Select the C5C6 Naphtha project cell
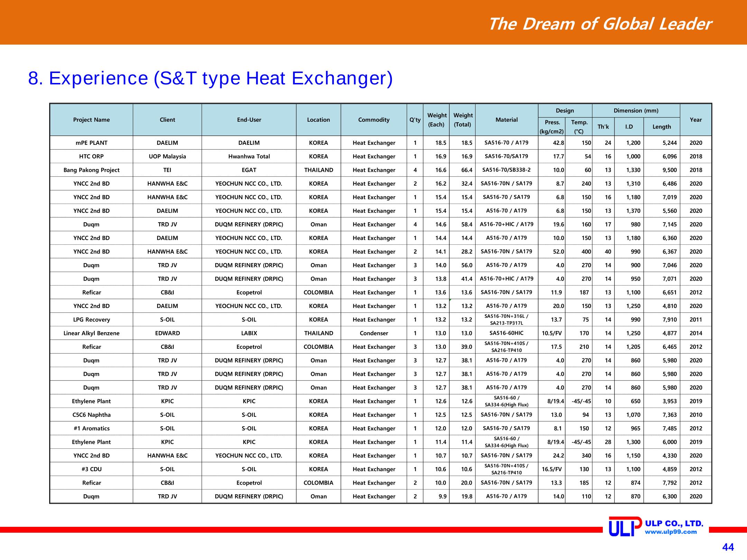Viewport: 747px width, 560px height. tap(92, 415)
